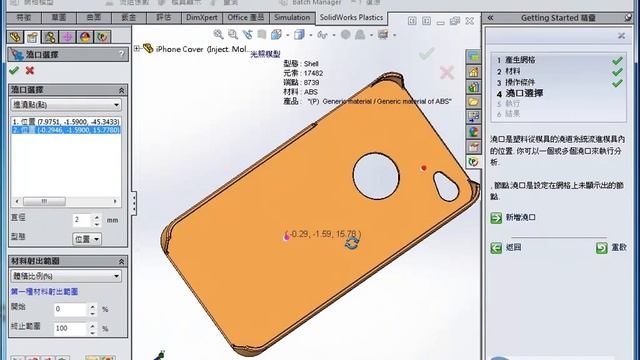Open Appearances color ball icon in task pane
The image size is (640, 360).
click(473, 132)
